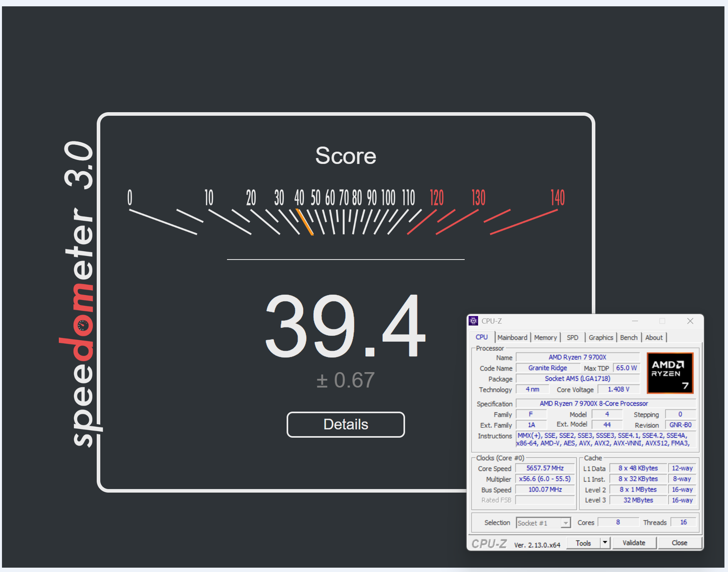Click the processor Name field AMD Ryzen 7 9700X
This screenshot has width=728, height=572.
coord(578,357)
